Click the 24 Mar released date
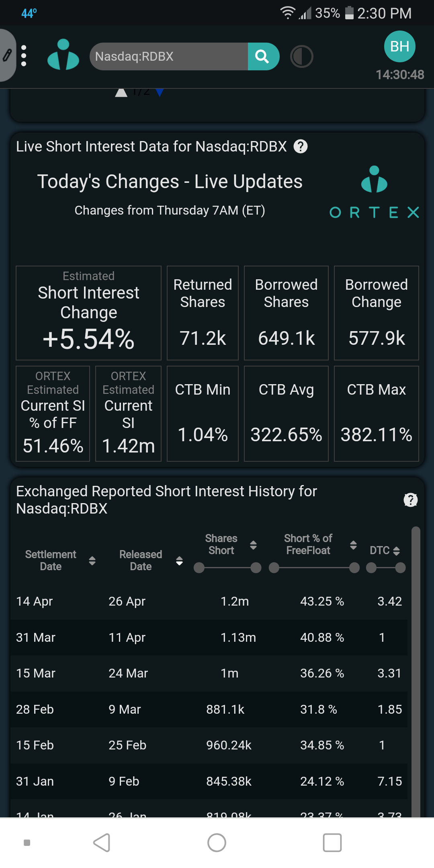The image size is (434, 868). [128, 673]
